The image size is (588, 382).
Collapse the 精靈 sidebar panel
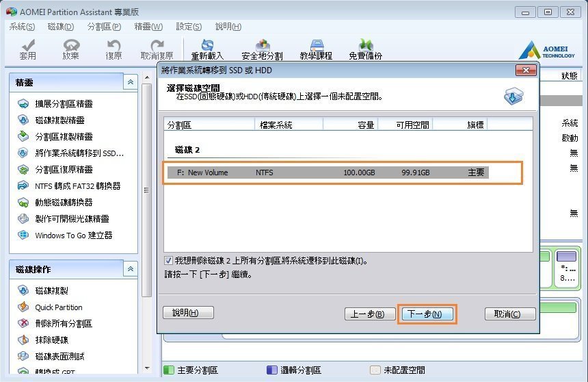click(131, 82)
